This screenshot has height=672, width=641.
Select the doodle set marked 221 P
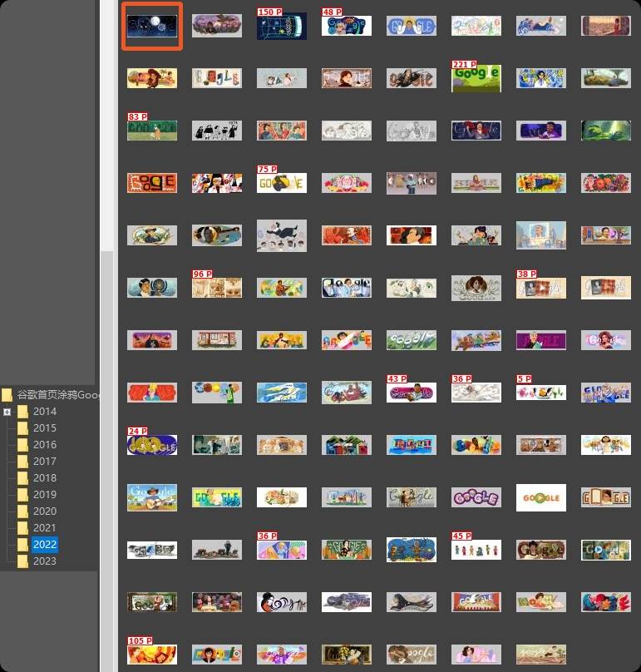point(476,78)
